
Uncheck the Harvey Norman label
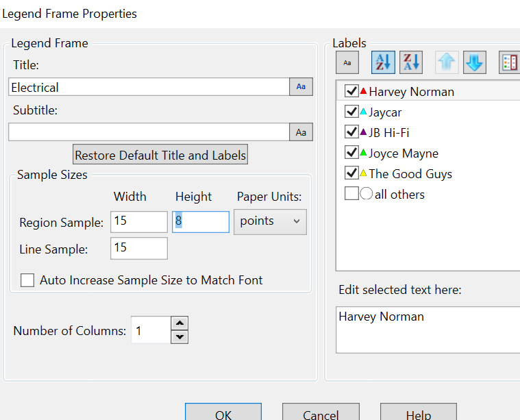point(351,91)
